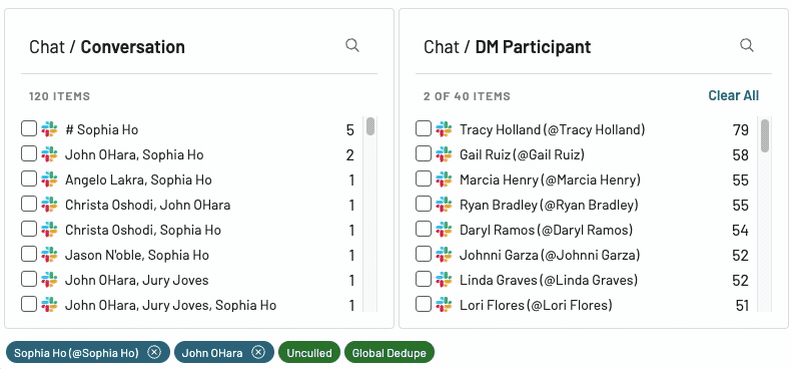Click the 2 OF 40 ITEMS label
This screenshot has width=791, height=369.
point(467,96)
